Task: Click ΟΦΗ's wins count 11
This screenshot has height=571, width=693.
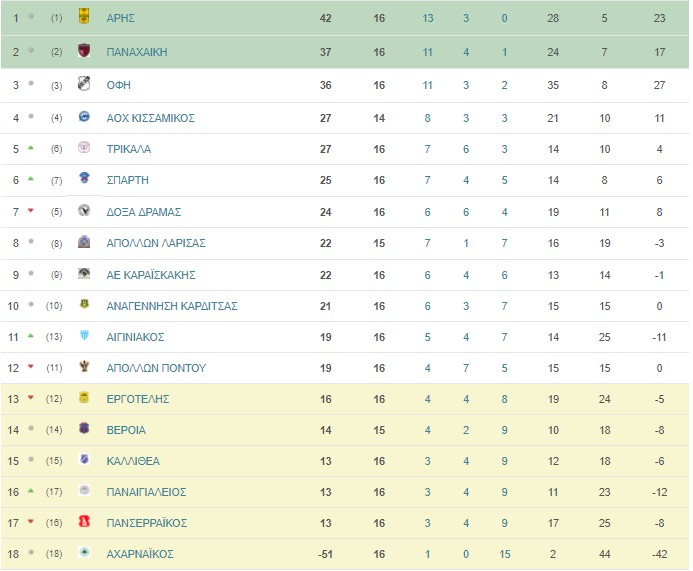Action: [427, 85]
